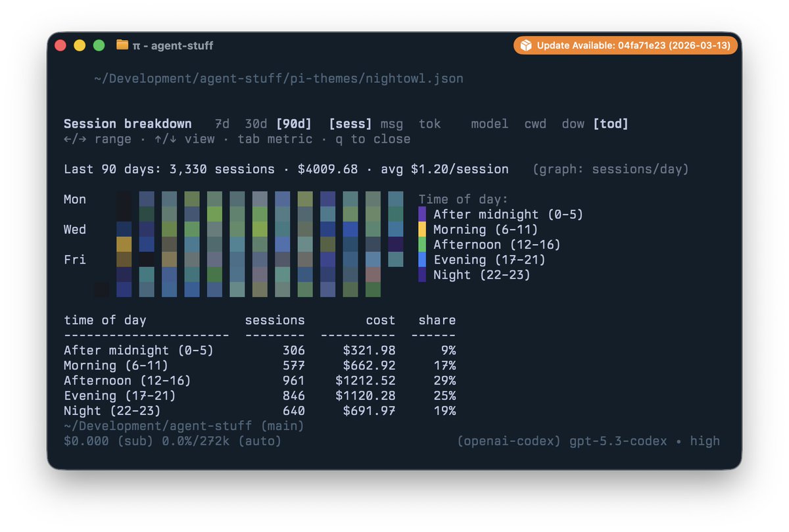Image resolution: width=789 pixels, height=532 pixels.
Task: Click the $1212.52 cost cell
Action: point(366,381)
